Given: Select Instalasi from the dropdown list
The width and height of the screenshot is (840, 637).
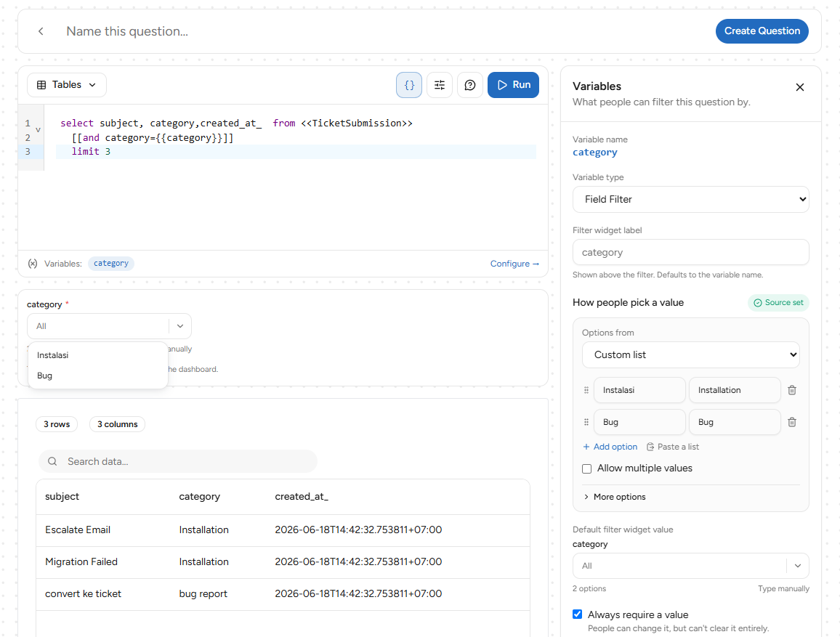Looking at the screenshot, I should (97, 355).
